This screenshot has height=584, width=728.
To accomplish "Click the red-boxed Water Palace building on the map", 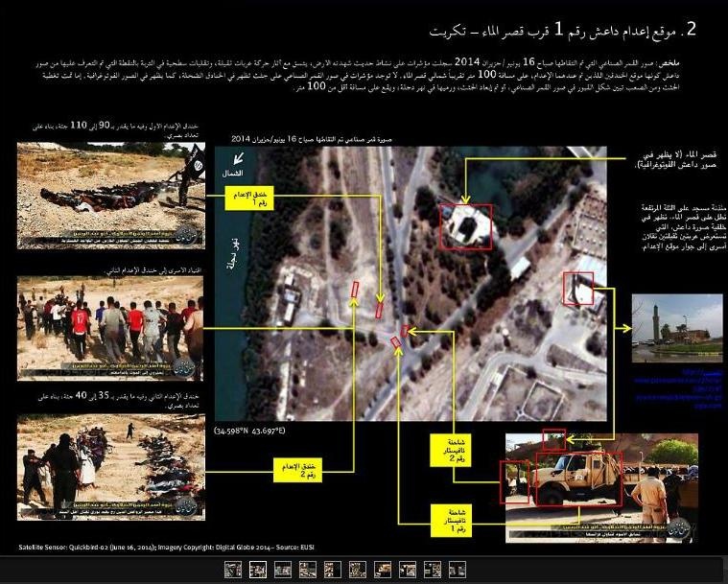I will click(x=465, y=227).
